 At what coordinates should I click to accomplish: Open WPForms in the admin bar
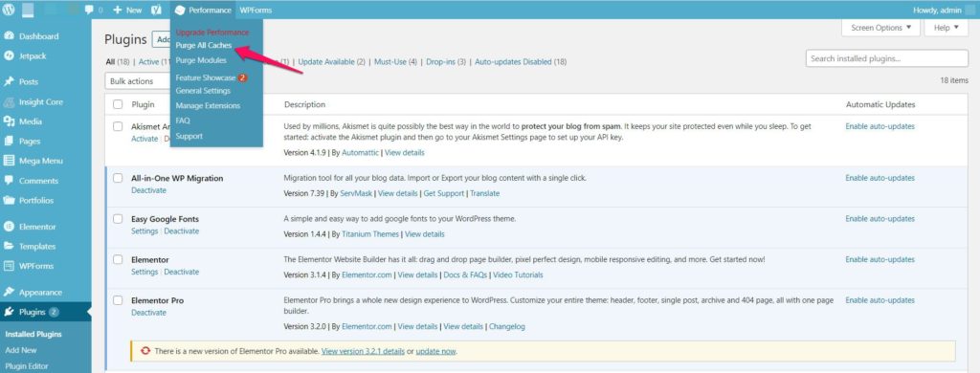pos(256,10)
